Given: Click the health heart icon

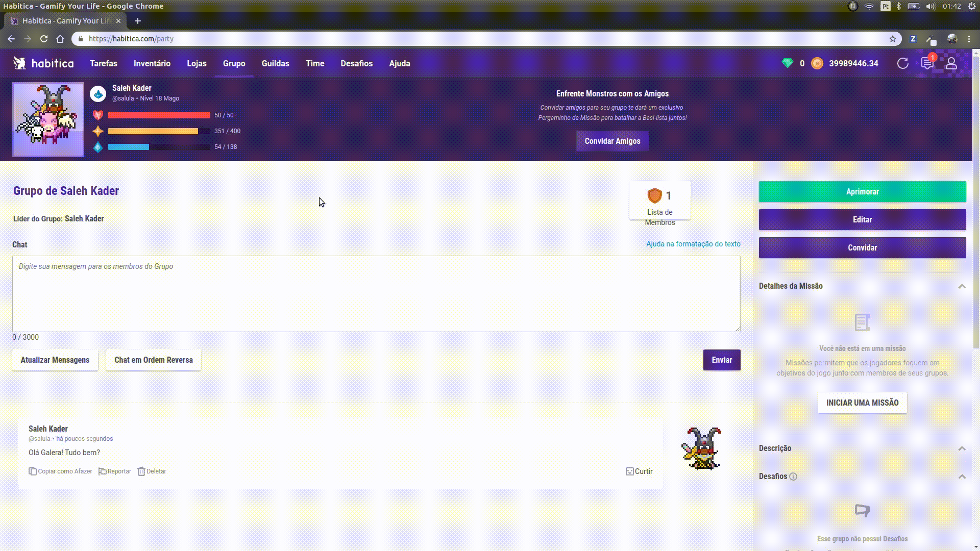Looking at the screenshot, I should tap(98, 115).
